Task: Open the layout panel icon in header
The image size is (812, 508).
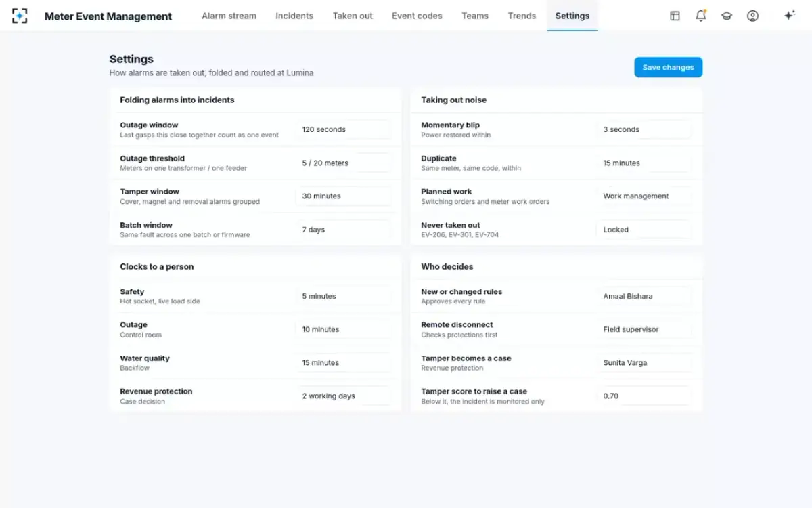Action: [675, 16]
